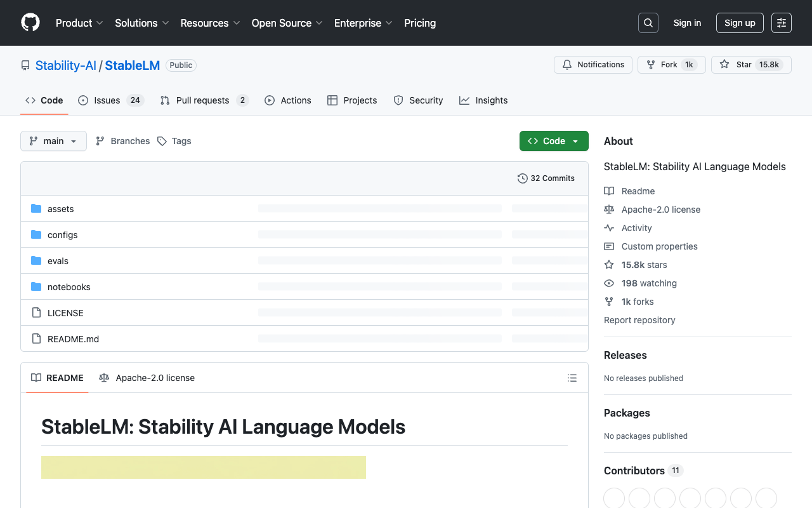Screen dimensions: 812x508
Task: Open Custom properties link
Action: click(651, 246)
